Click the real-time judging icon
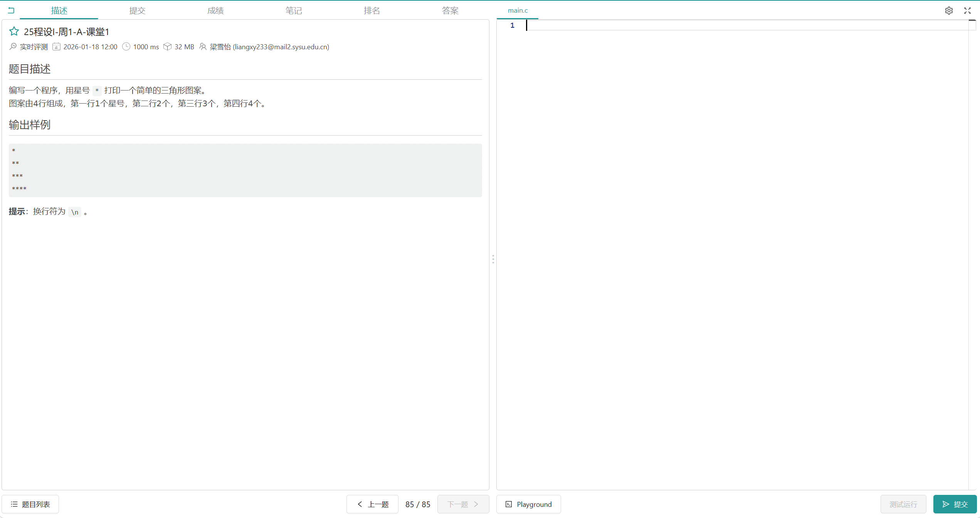Viewport: 980px width, 518px height. [13, 47]
